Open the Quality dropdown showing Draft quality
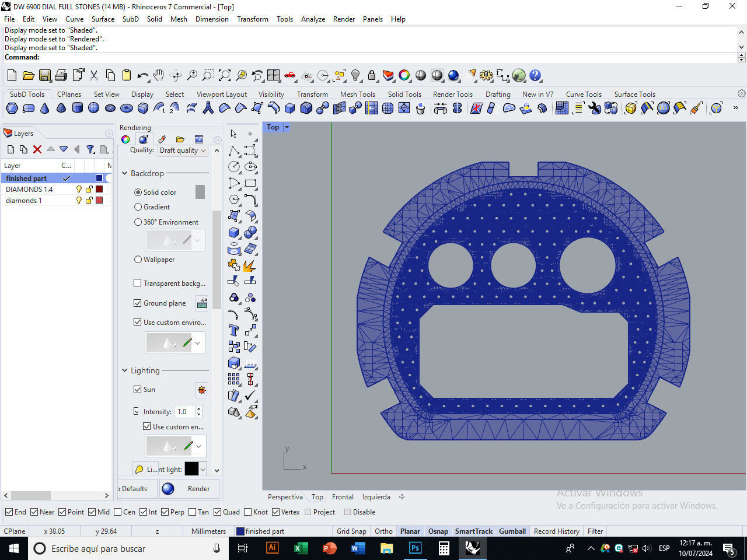The image size is (747, 560). coord(183,150)
